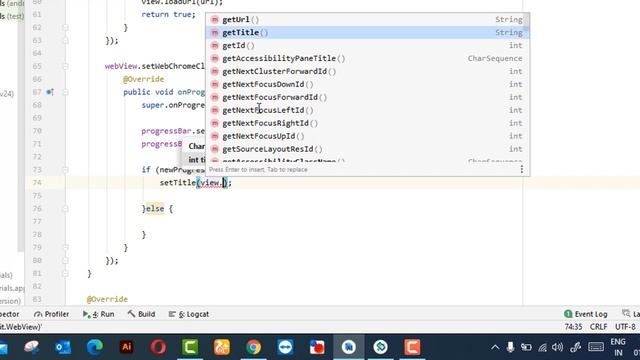Choose getNextFocusRightId() suggestion
Screen dimensions: 640x360
pos(366,123)
